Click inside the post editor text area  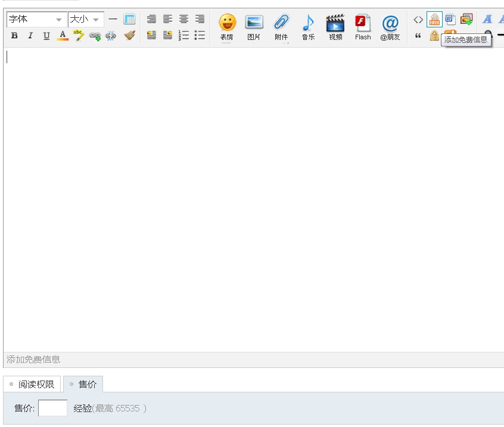[x=254, y=200]
